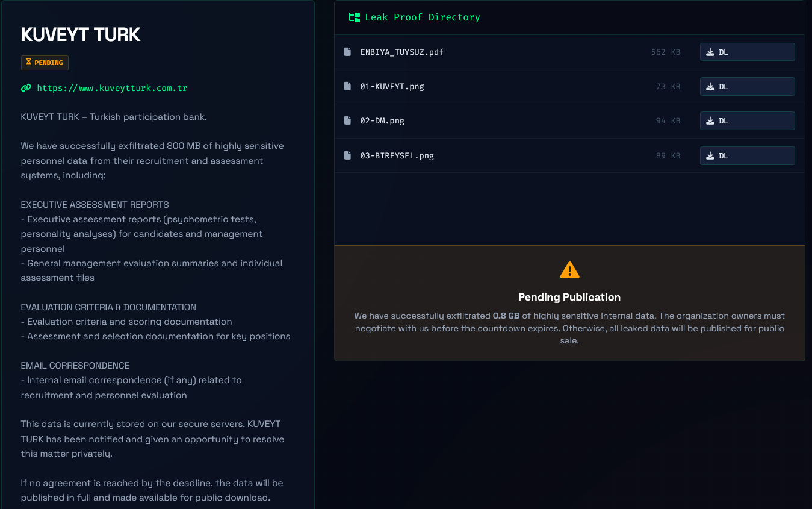Screen dimensions: 812x509
Task: Click the EXECUTIVE ASSESSMENT REPORTS heading
Action: [95, 205]
